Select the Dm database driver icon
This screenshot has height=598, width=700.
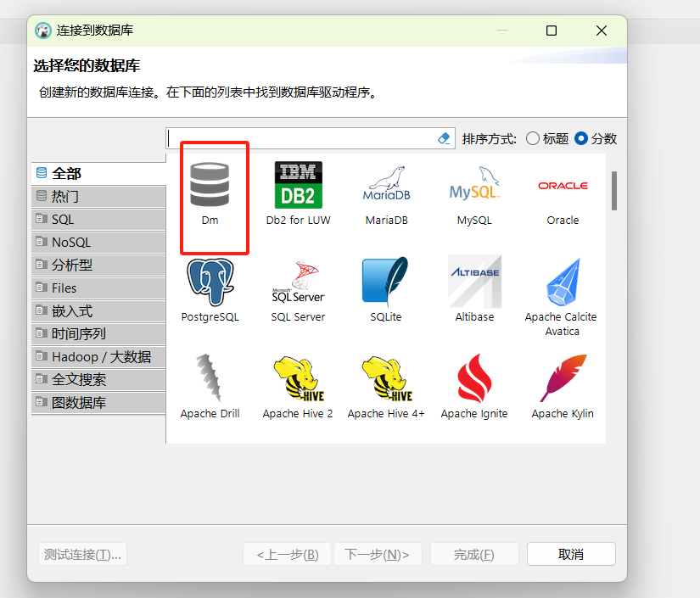point(210,184)
